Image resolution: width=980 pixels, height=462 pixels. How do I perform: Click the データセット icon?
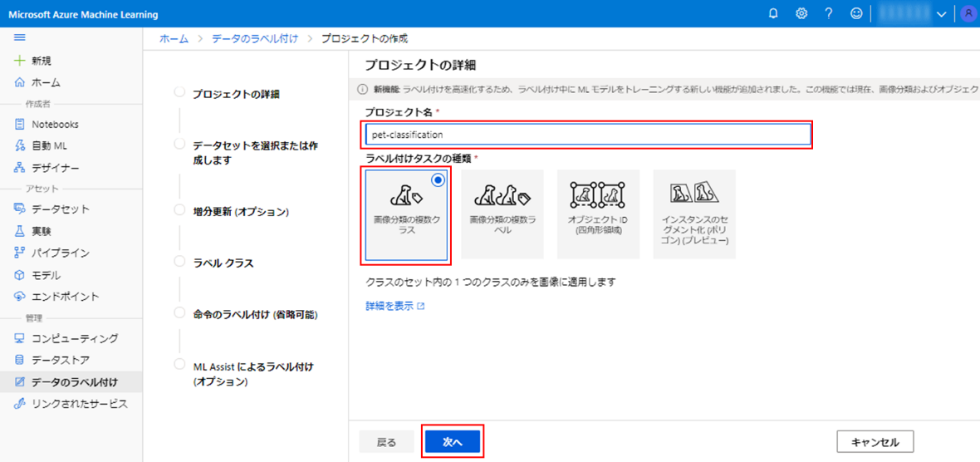[x=19, y=209]
